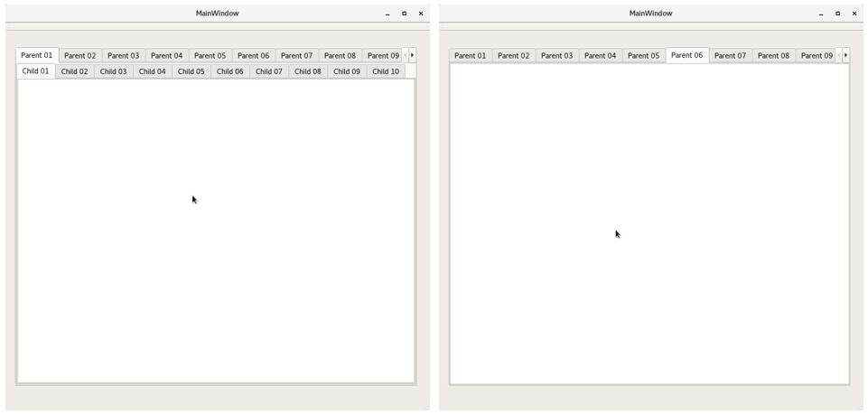Select Parent 04 tab in left window
The width and height of the screenshot is (868, 415).
pos(166,55)
